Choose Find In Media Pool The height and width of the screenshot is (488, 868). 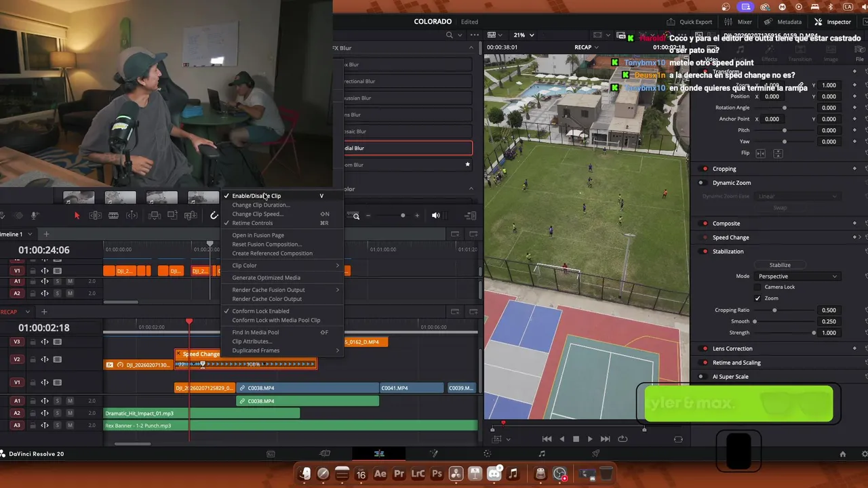click(x=282, y=333)
